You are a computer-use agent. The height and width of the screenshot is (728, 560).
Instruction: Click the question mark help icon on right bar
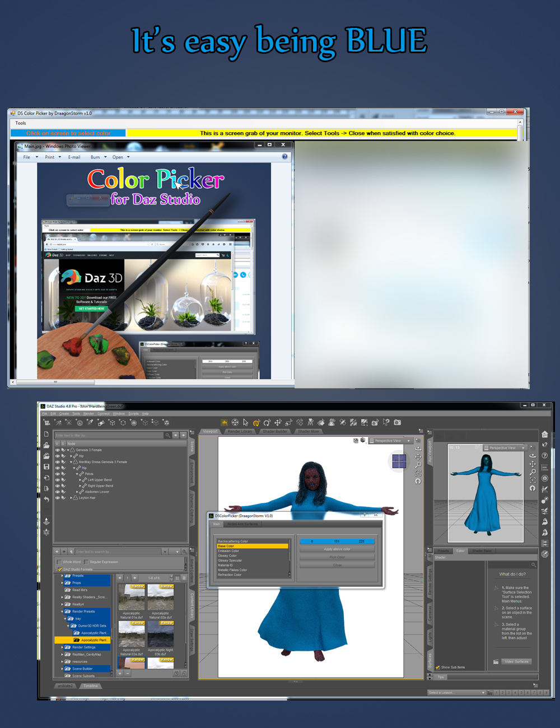545,455
